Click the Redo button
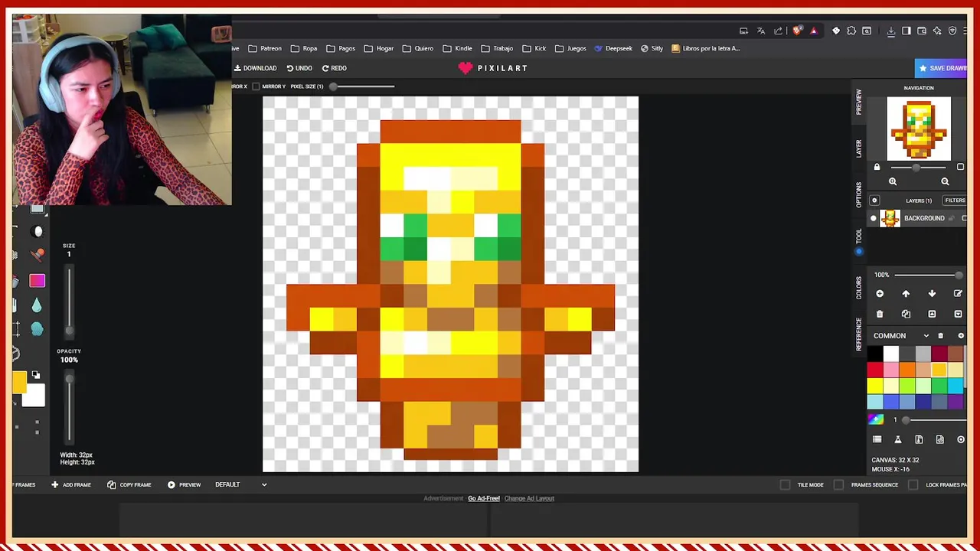The height and width of the screenshot is (551, 980). click(x=335, y=68)
